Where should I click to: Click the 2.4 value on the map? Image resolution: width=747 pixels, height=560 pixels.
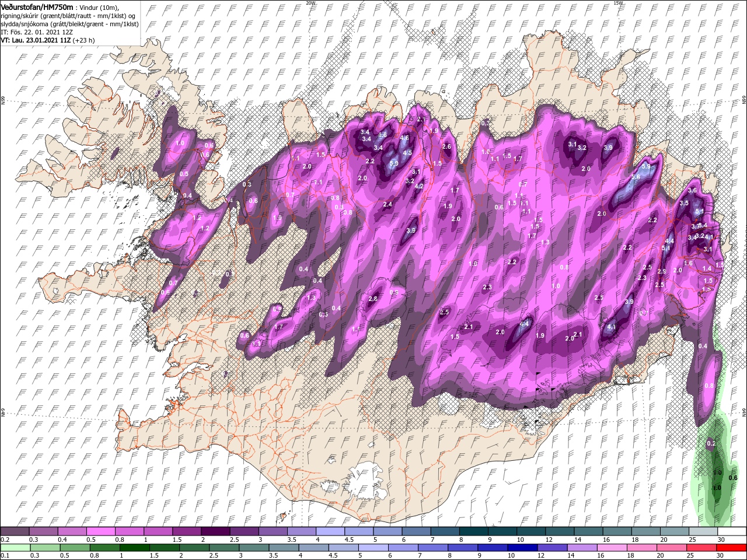[x=388, y=204]
